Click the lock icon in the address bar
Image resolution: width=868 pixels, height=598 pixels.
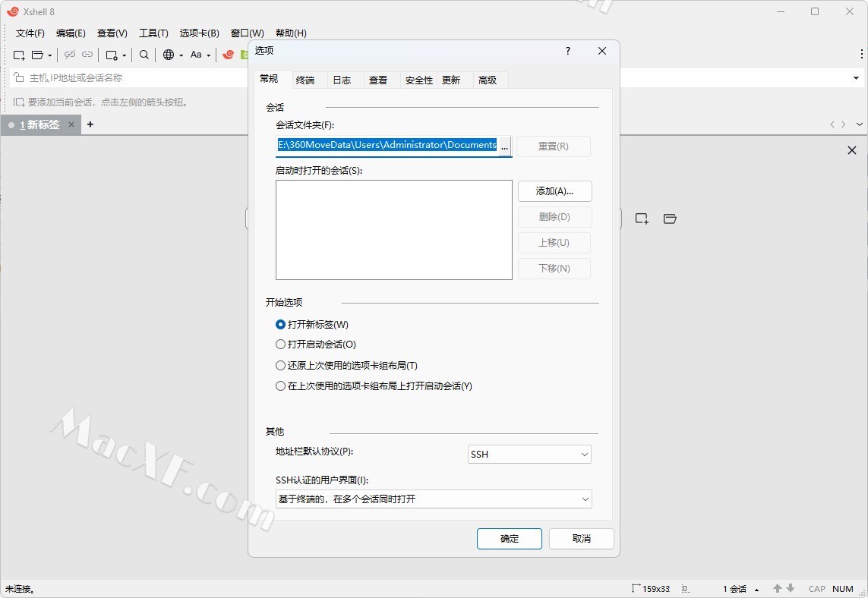click(x=19, y=77)
